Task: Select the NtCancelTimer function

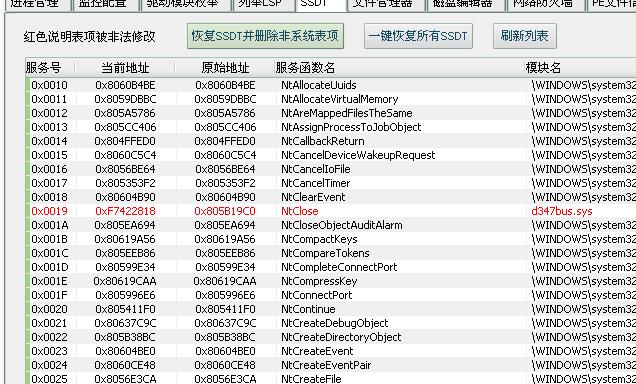Action: [x=316, y=183]
